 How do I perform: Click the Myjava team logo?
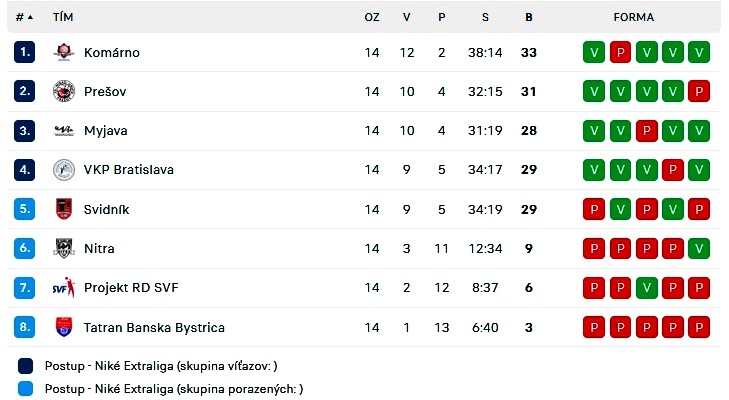click(x=64, y=131)
